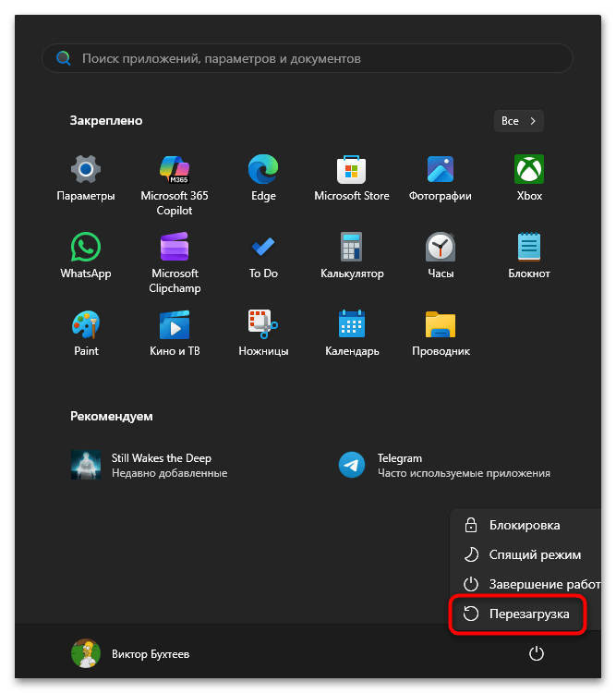Screen dimensions: 616x693
Task: Focus the search apps and documents field
Action: 308,58
